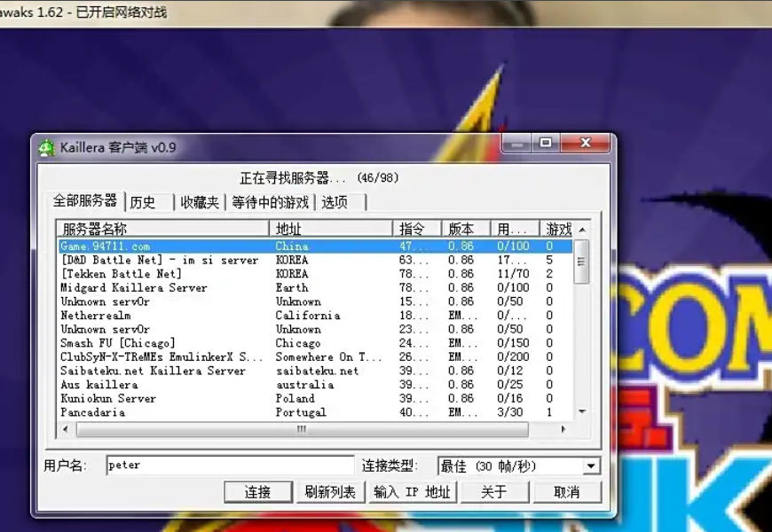Switch to the 历史 (History) tab
The image size is (772, 532).
tap(146, 201)
